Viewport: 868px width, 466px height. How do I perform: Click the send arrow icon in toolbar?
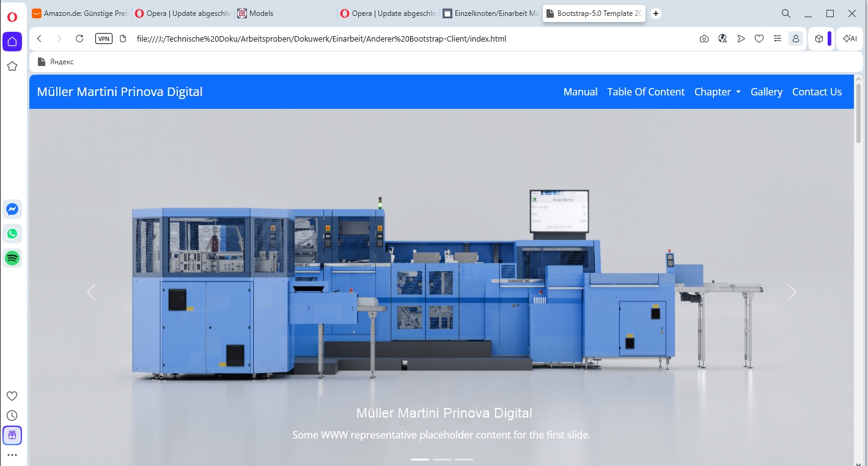(x=741, y=39)
